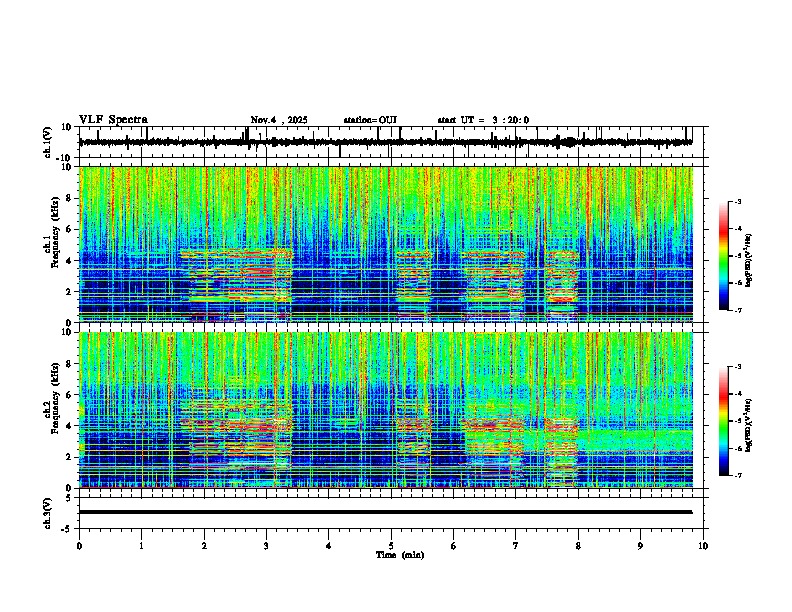Click time axis tick label "6"

pos(454,546)
